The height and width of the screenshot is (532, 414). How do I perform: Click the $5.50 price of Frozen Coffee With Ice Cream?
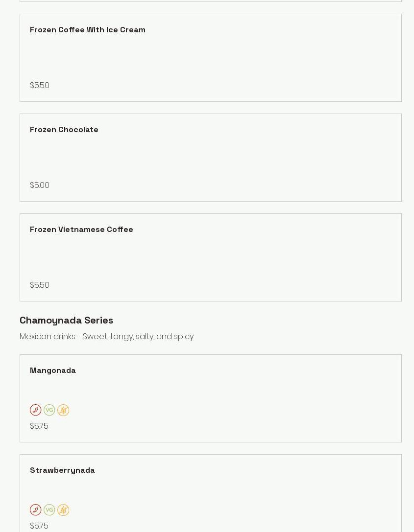pyautogui.click(x=40, y=86)
